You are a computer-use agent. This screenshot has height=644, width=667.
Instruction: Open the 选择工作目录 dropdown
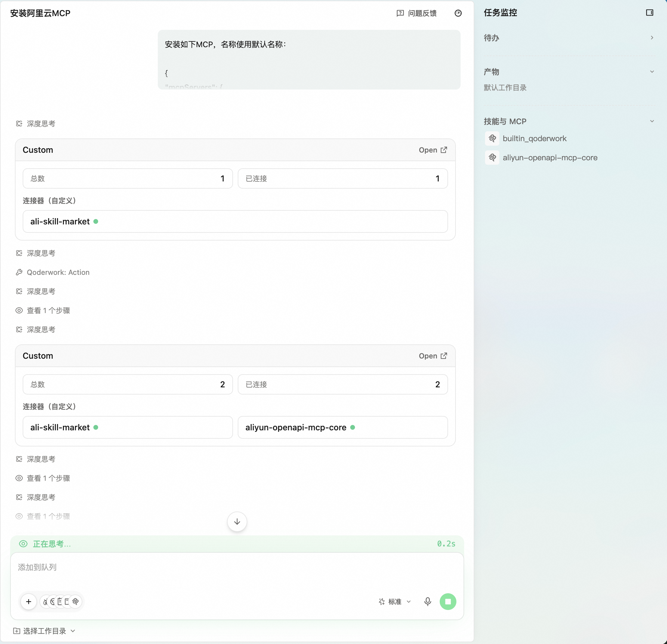(x=44, y=631)
